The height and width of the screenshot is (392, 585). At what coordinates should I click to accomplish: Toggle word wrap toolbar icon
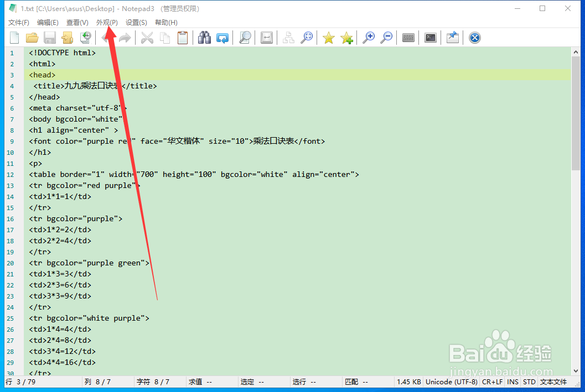click(x=266, y=38)
